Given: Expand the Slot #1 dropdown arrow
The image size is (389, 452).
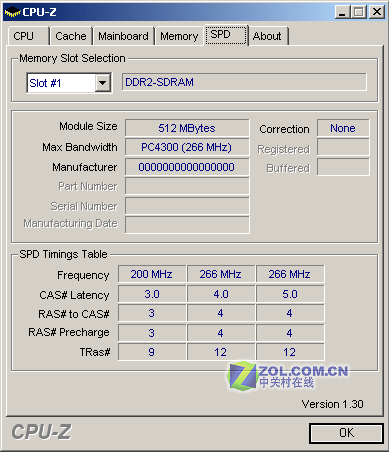Looking at the screenshot, I should [x=103, y=83].
